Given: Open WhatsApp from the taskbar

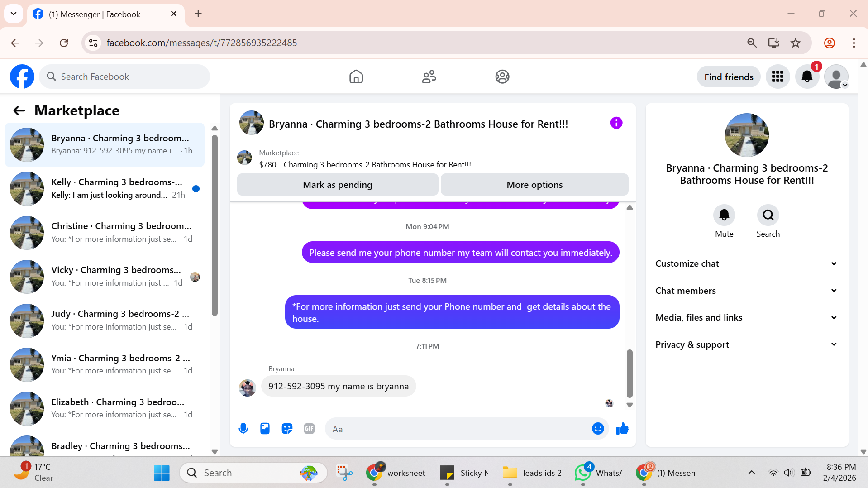Looking at the screenshot, I should pyautogui.click(x=598, y=473).
